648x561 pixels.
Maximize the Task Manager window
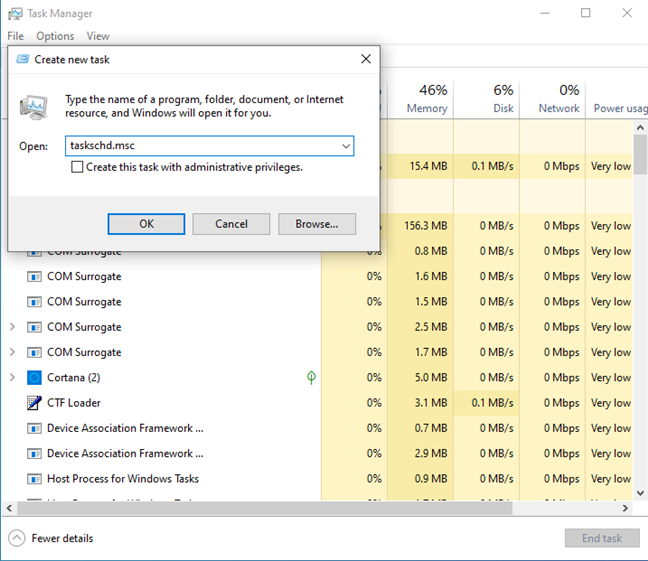tap(586, 13)
